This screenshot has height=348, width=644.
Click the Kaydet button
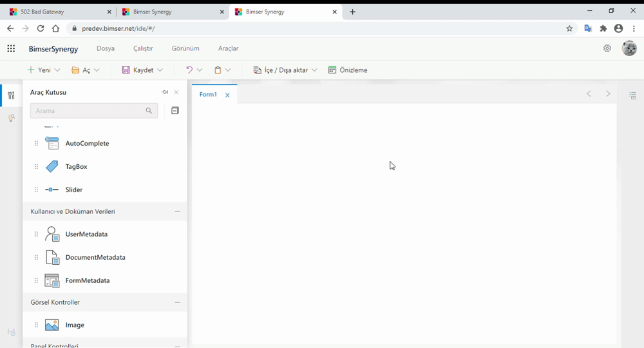point(137,70)
